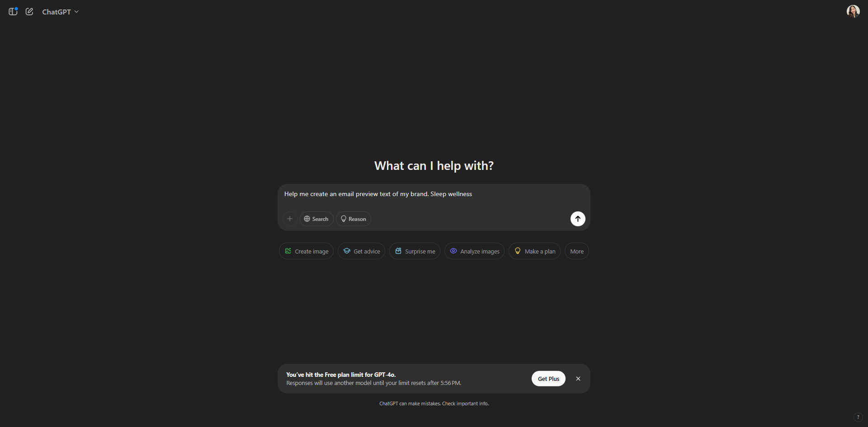Open the Check important info link
Image resolution: width=868 pixels, height=427 pixels.
point(465,404)
